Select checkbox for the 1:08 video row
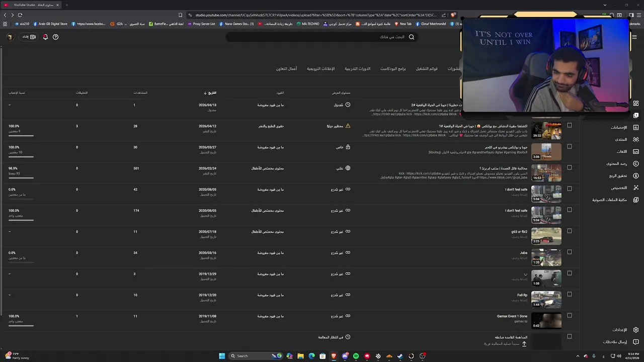This screenshot has height=362, width=644. click(x=569, y=273)
